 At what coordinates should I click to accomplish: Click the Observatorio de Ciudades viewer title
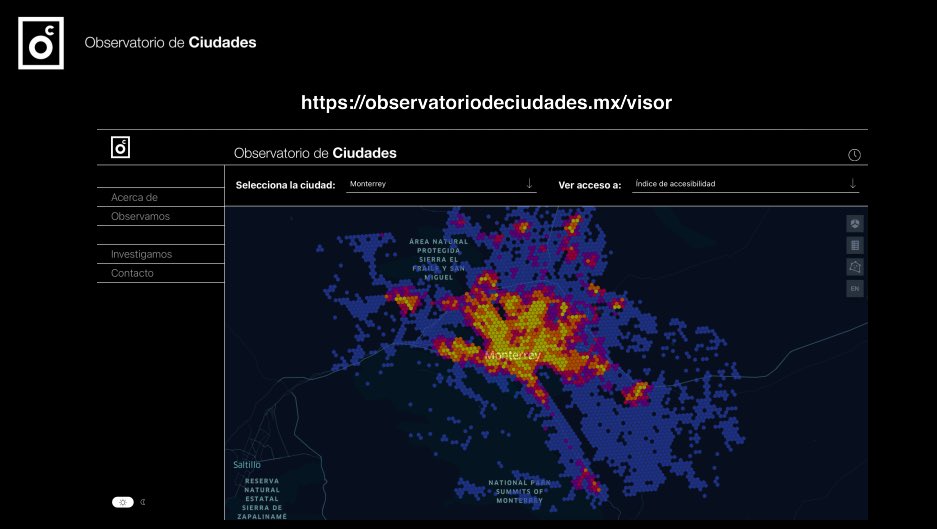315,153
